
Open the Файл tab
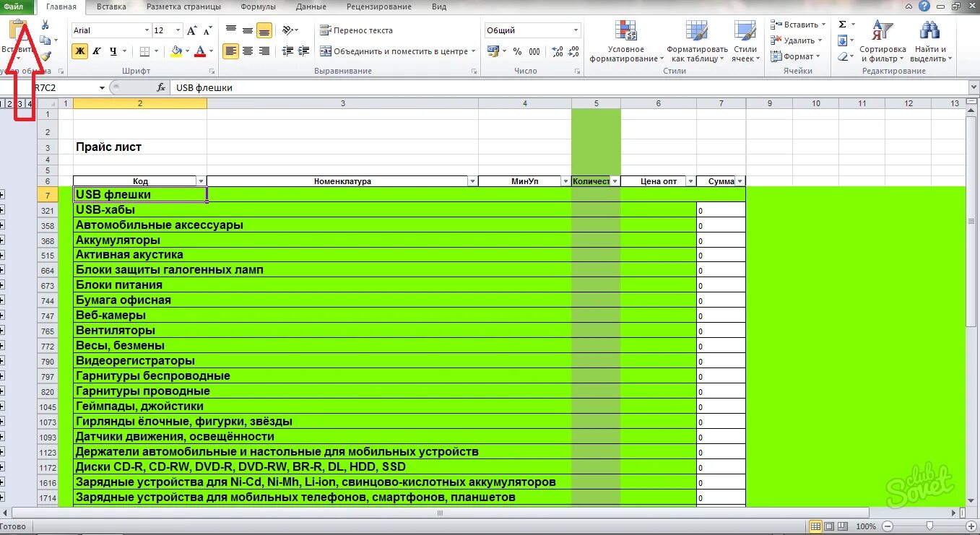(14, 6)
